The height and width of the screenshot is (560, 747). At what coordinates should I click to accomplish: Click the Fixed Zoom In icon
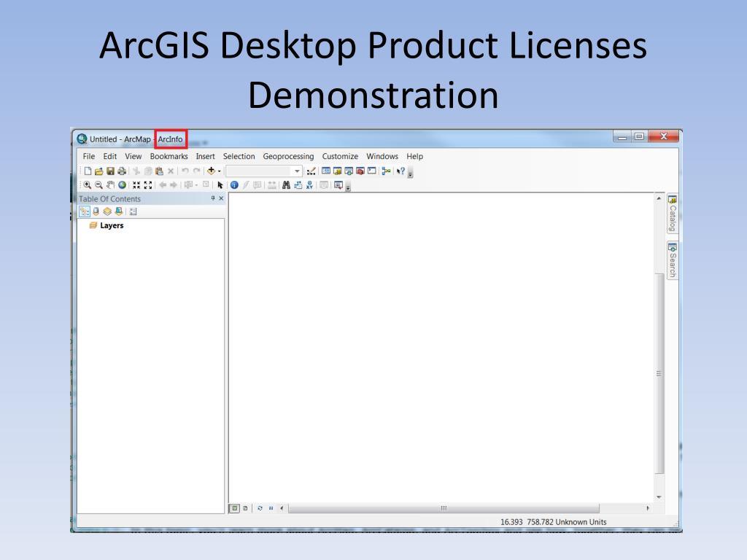(136, 184)
